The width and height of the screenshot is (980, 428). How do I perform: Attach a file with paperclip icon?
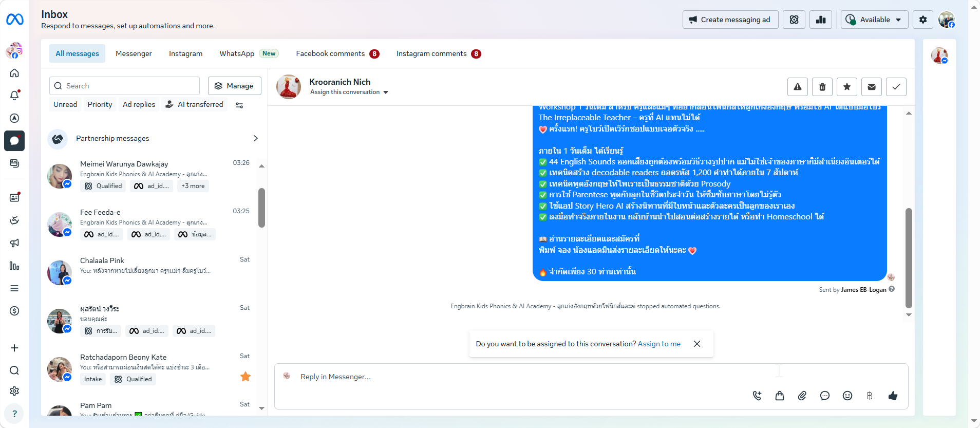[802, 396]
